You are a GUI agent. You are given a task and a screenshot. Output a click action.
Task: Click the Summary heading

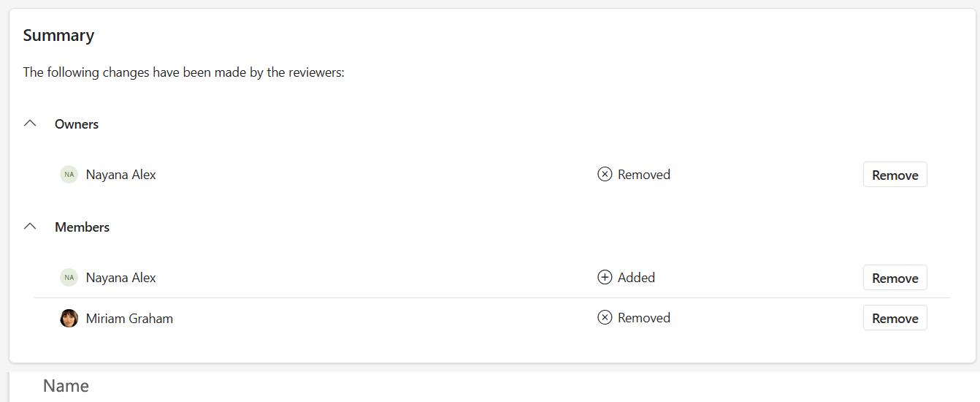click(x=58, y=35)
